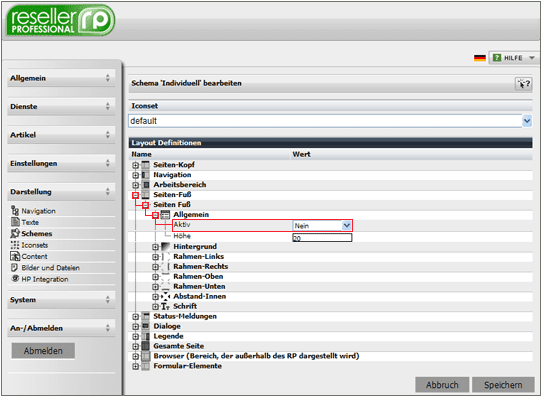
Task: Toggle the Darstellung sidebar menu
Action: click(61, 192)
